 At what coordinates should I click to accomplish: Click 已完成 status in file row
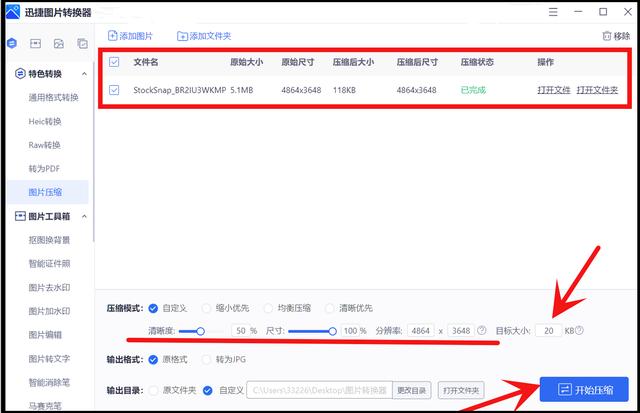click(473, 90)
